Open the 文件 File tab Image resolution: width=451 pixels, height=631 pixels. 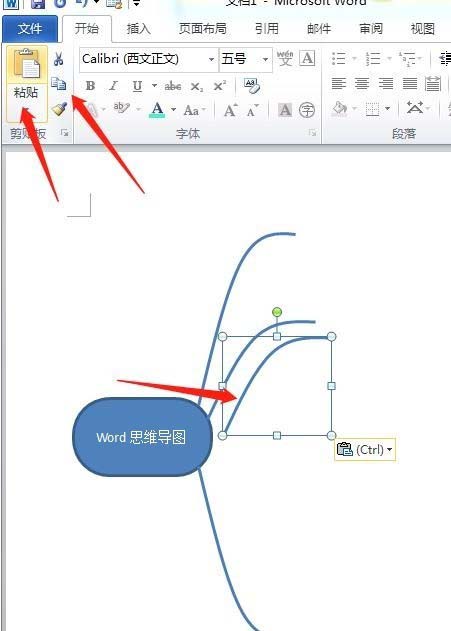pyautogui.click(x=30, y=29)
